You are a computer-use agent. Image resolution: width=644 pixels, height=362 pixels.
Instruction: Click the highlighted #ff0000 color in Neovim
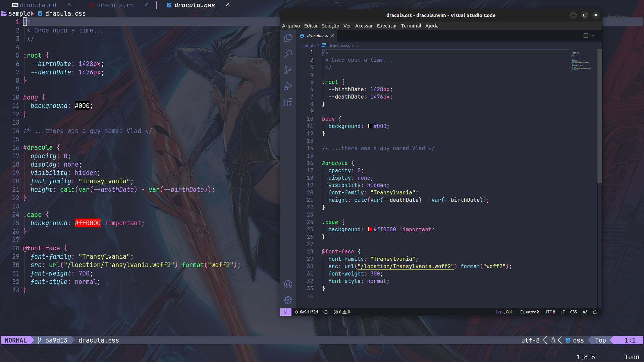pyautogui.click(x=88, y=223)
